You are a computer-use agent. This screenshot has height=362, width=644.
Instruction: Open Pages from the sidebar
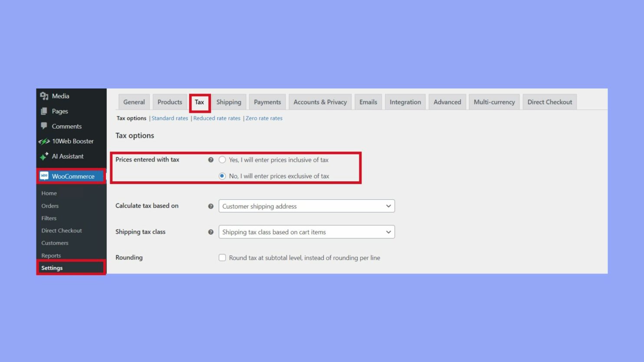click(x=59, y=111)
